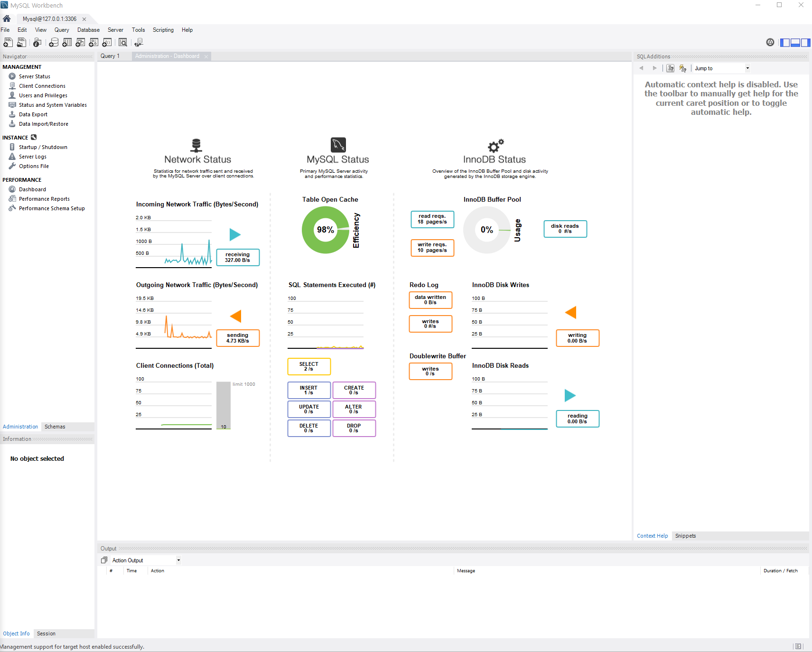Click the manage-instance icon next to INSTANCE

pos(34,137)
